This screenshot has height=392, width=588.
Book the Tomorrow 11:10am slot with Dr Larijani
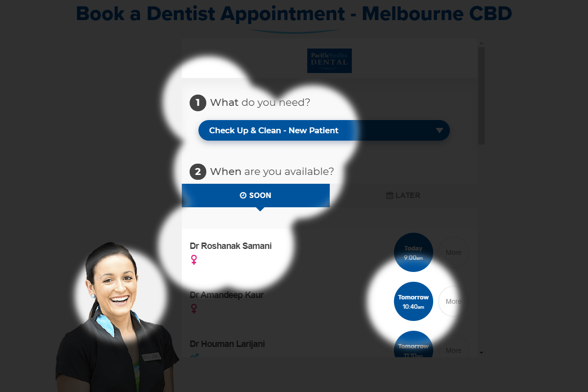pyautogui.click(x=414, y=344)
